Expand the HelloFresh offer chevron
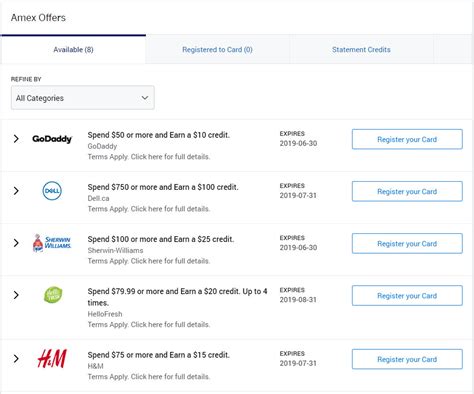This screenshot has height=394, width=474. 16,295
